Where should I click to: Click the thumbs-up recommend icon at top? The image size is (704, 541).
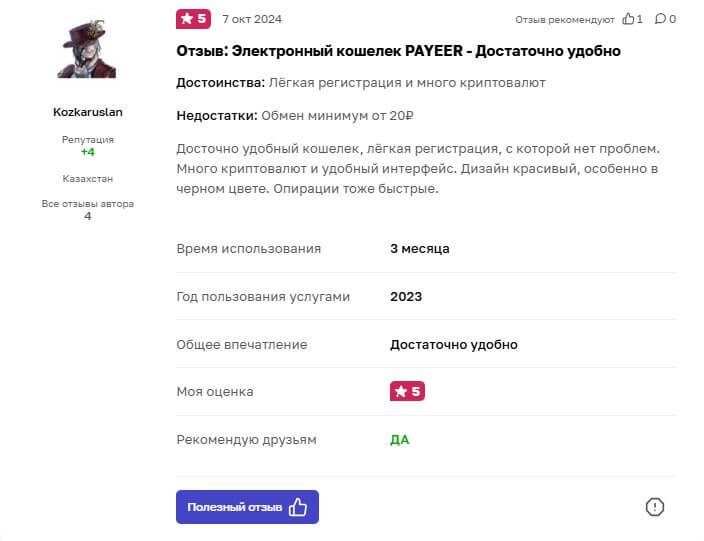pyautogui.click(x=629, y=19)
